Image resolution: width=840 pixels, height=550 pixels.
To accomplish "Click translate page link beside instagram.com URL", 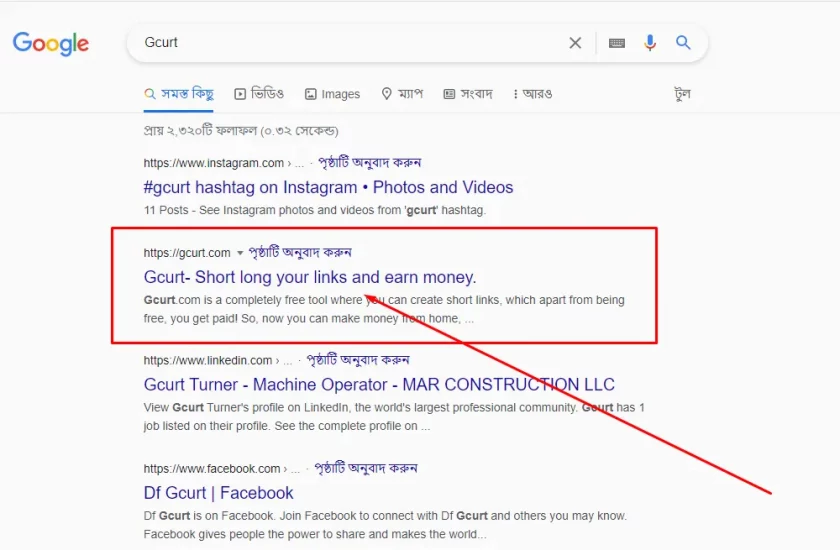I will pyautogui.click(x=370, y=162).
